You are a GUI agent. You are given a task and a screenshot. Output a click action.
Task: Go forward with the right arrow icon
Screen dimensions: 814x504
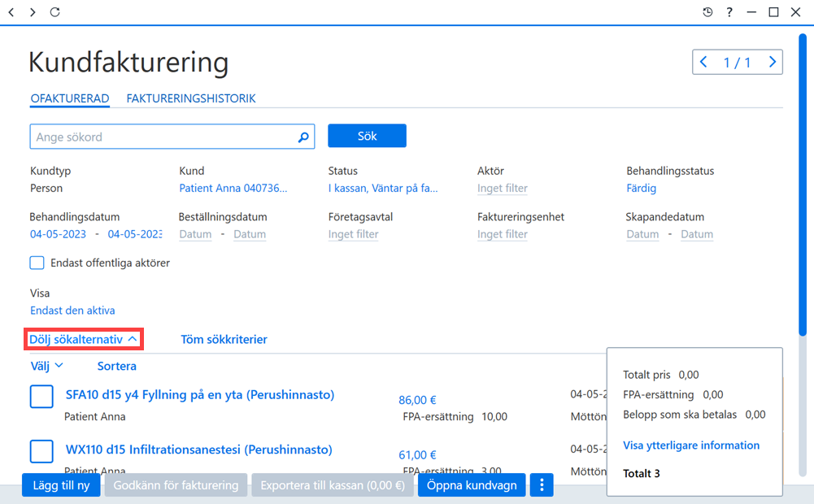click(x=33, y=12)
